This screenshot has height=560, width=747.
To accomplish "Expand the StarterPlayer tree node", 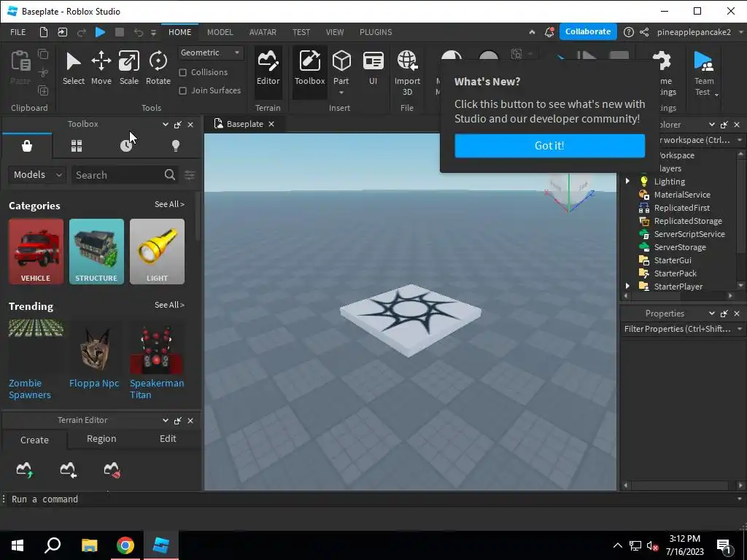I will 627,286.
